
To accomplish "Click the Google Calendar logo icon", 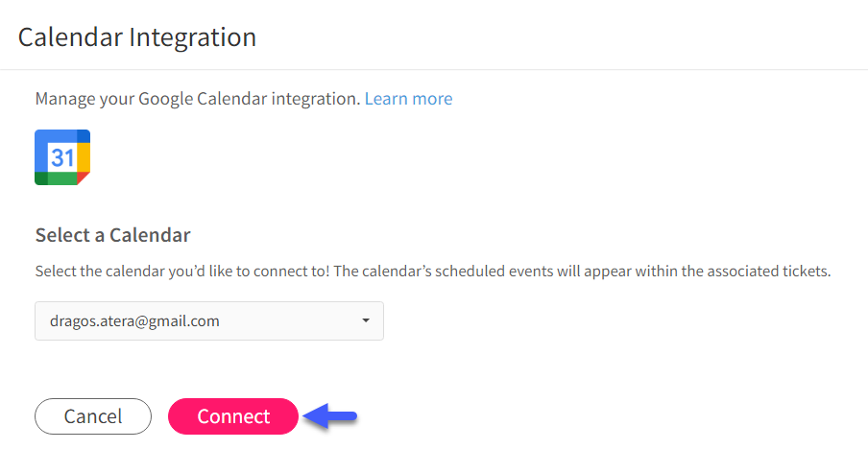I will 62,157.
